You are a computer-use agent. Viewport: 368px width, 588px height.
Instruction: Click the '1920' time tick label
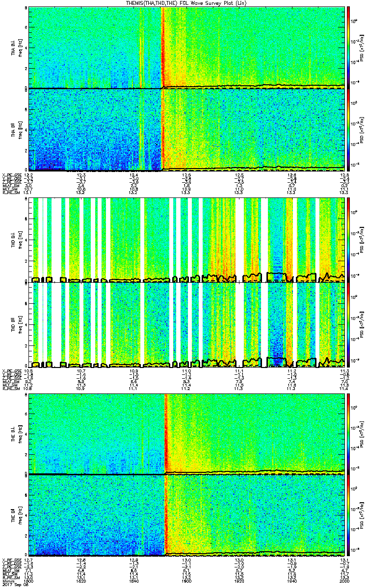click(238, 582)
